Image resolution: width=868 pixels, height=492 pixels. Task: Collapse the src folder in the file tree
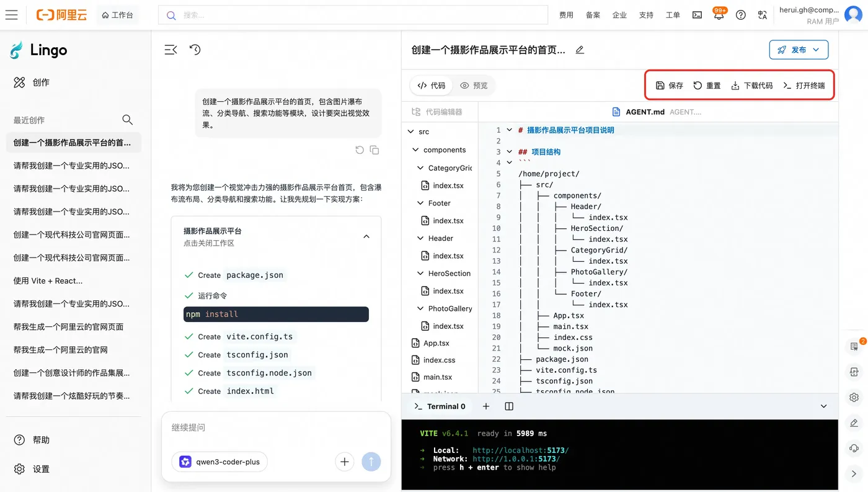point(411,132)
